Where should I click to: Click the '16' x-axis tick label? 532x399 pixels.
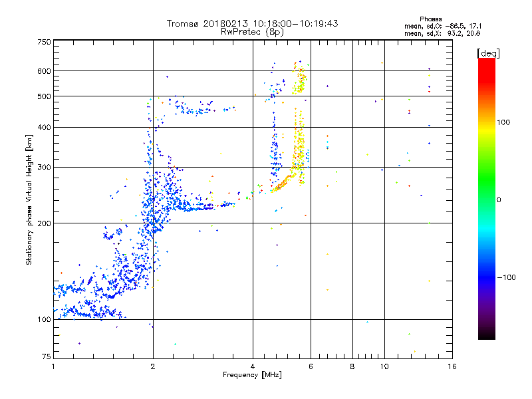[x=452, y=366]
